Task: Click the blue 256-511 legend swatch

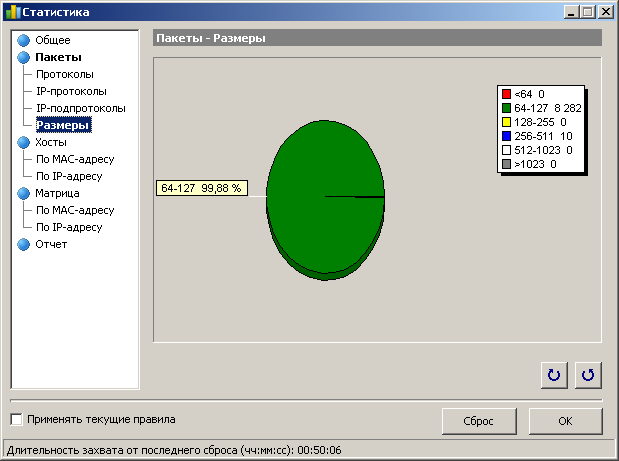Action: tap(506, 136)
